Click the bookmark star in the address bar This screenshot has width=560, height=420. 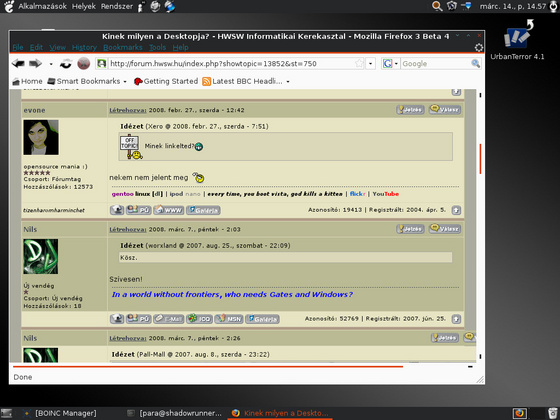tap(359, 64)
